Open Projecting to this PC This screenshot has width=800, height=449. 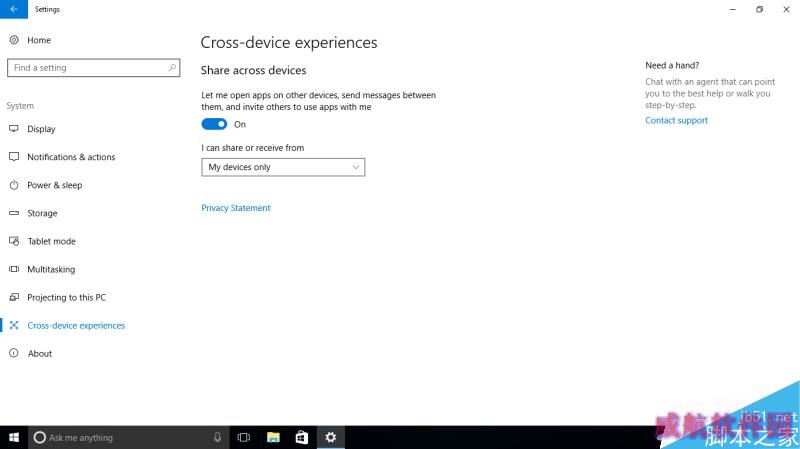point(66,297)
